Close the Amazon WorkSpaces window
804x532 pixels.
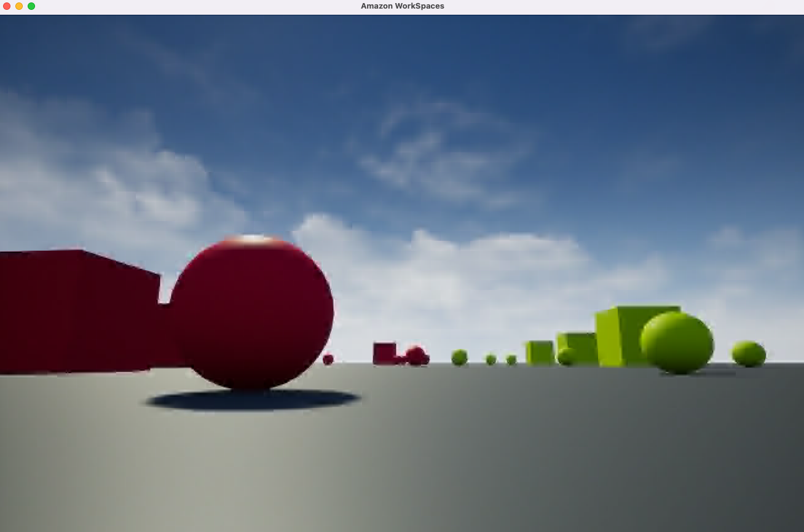pos(7,6)
